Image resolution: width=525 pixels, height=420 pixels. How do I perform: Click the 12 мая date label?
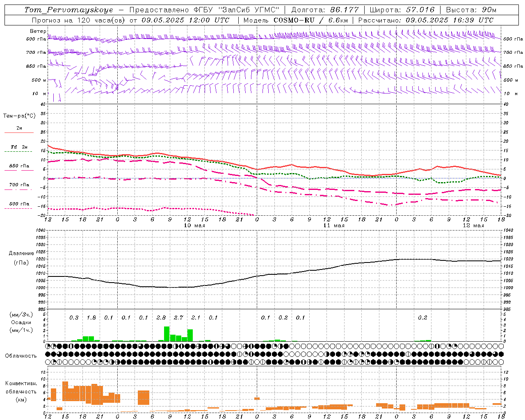pyautogui.click(x=473, y=225)
